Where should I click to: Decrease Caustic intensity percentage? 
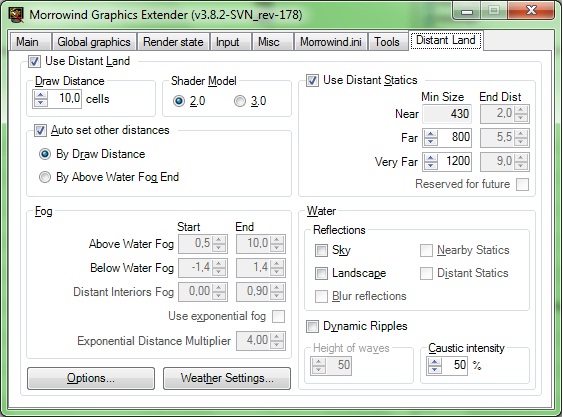tap(435, 370)
